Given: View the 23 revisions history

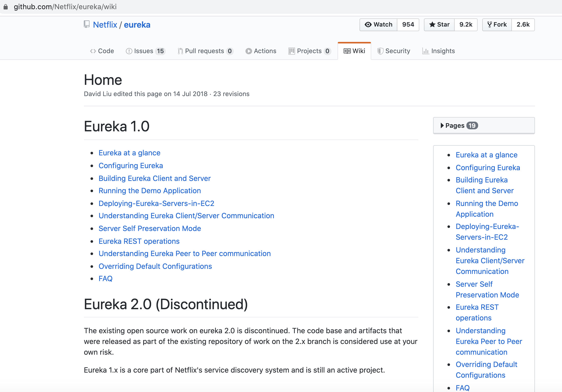Looking at the screenshot, I should pos(231,94).
